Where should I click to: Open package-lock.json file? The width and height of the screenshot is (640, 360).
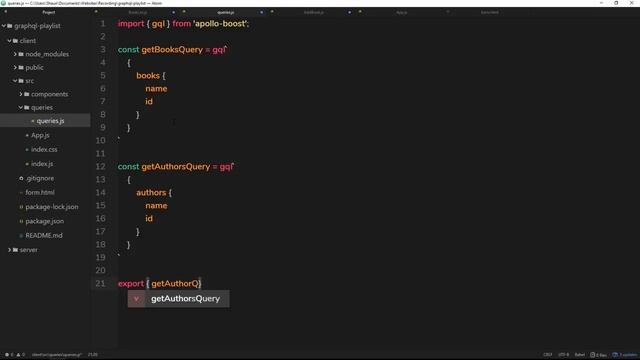coord(52,207)
